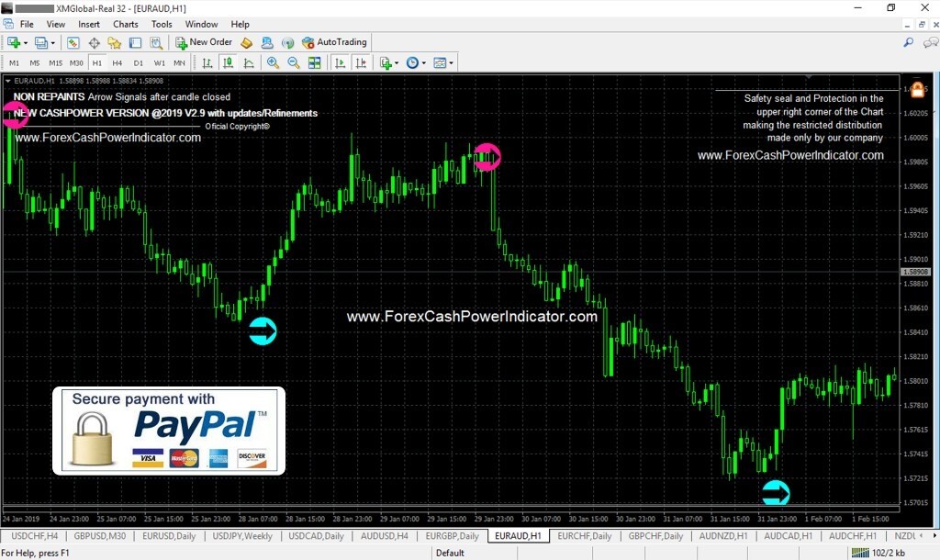Switch to the AUDNZD,H1 chart tab
Screen dimensions: 940x560
point(723,536)
